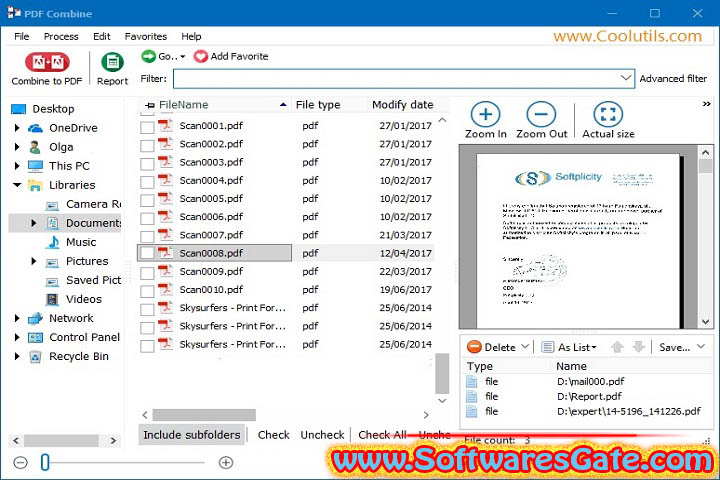Open the Filter dropdown arrow
The height and width of the screenshot is (480, 720).
coord(625,78)
